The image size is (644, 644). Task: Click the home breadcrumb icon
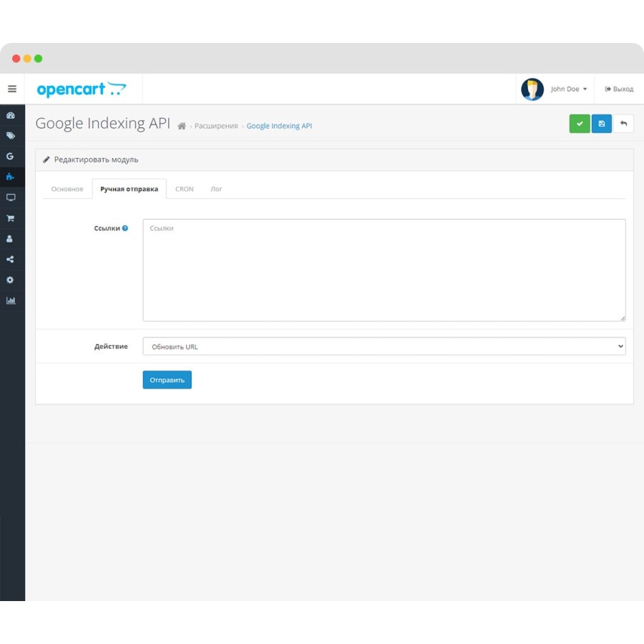182,126
